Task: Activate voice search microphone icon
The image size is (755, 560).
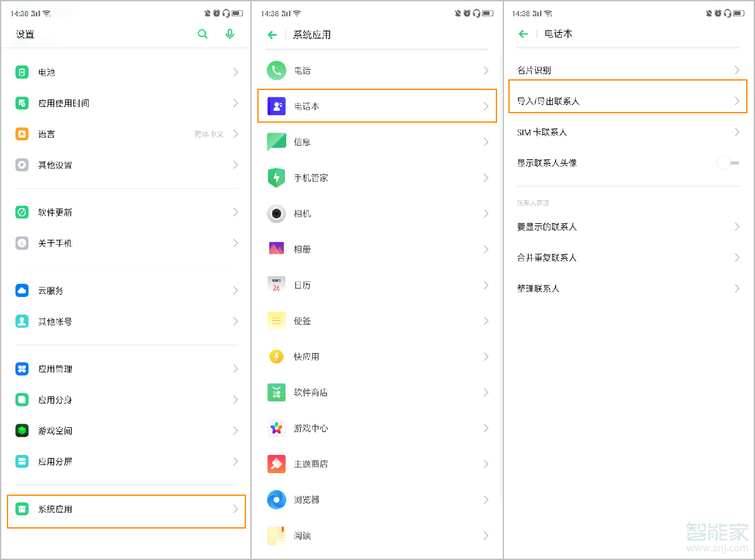Action: (230, 35)
